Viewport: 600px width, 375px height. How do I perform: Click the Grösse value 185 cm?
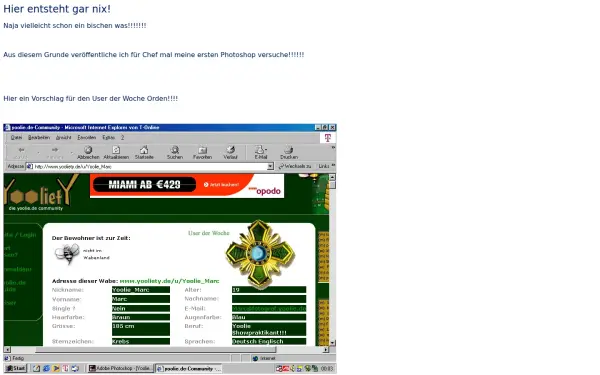[141, 329]
